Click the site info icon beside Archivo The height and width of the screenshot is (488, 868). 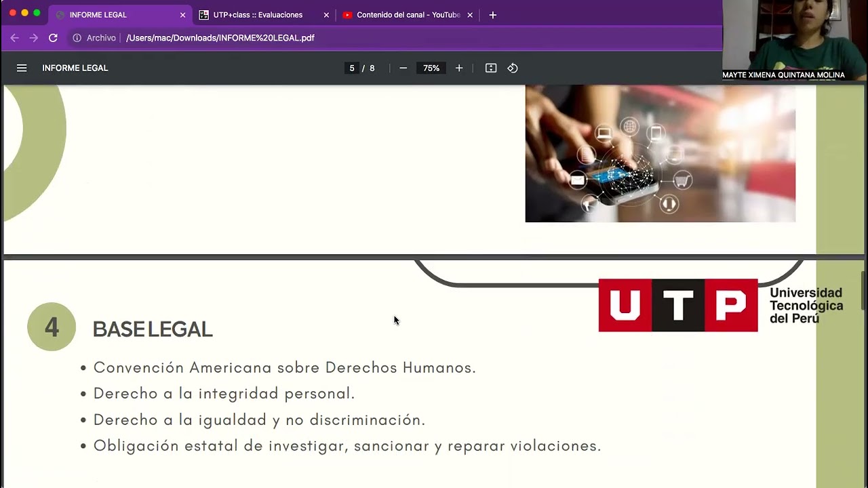click(77, 38)
